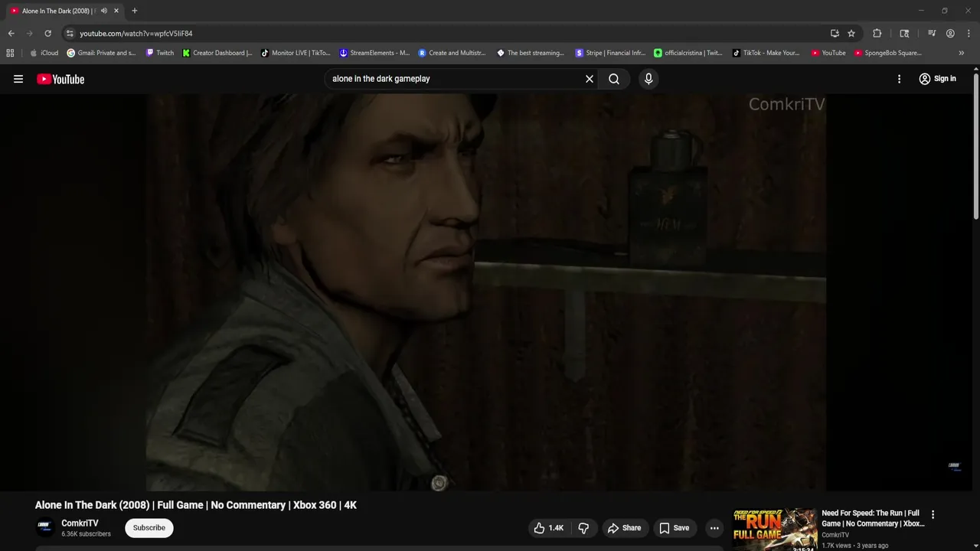The width and height of the screenshot is (980, 551).
Task: Bookmark this page with the star
Action: pos(851,34)
